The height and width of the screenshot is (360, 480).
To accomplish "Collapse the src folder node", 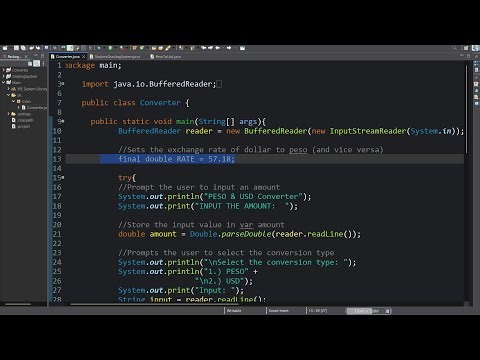I will pyautogui.click(x=8, y=95).
